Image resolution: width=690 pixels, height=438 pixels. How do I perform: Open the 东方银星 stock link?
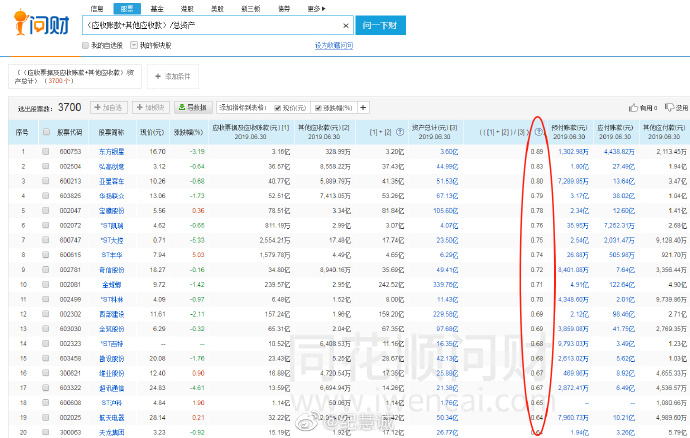click(x=111, y=151)
